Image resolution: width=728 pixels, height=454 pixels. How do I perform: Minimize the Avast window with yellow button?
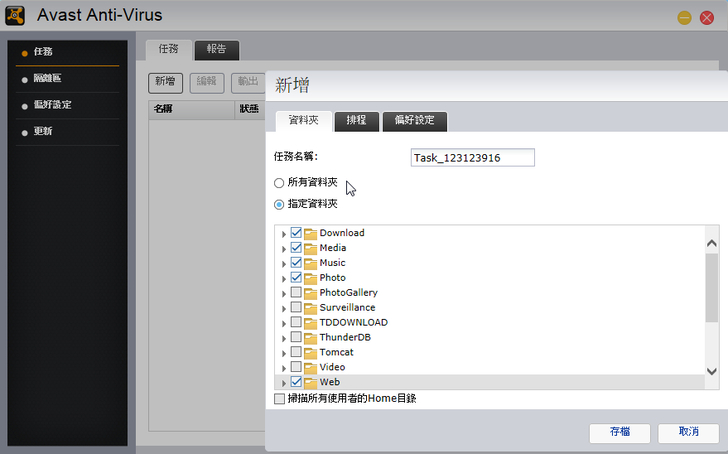point(684,18)
